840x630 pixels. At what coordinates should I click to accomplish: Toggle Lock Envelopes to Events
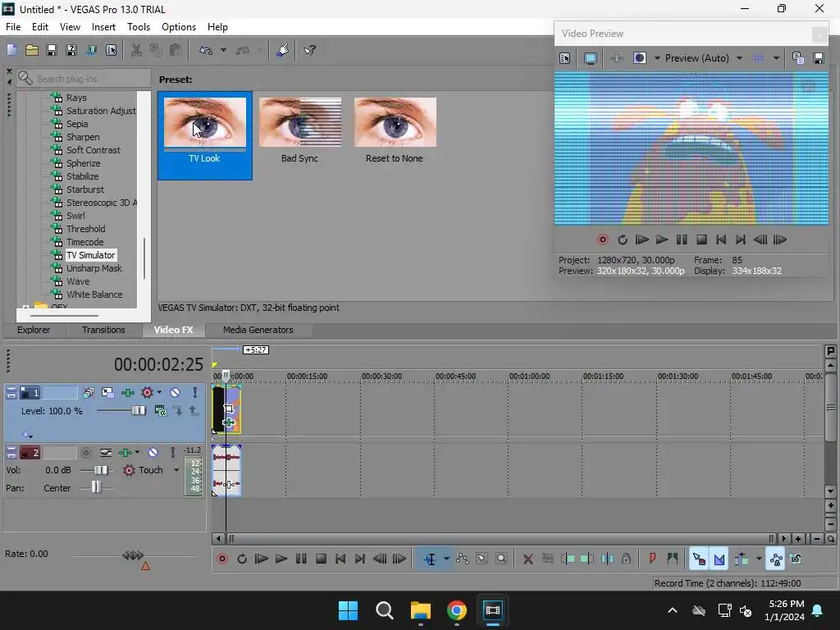pos(776,559)
